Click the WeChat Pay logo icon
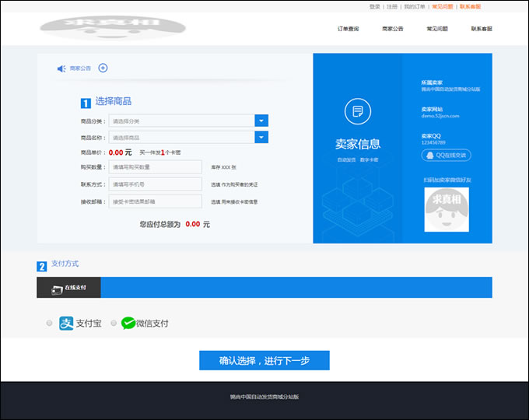This screenshot has height=420, width=529. pyautogui.click(x=128, y=324)
